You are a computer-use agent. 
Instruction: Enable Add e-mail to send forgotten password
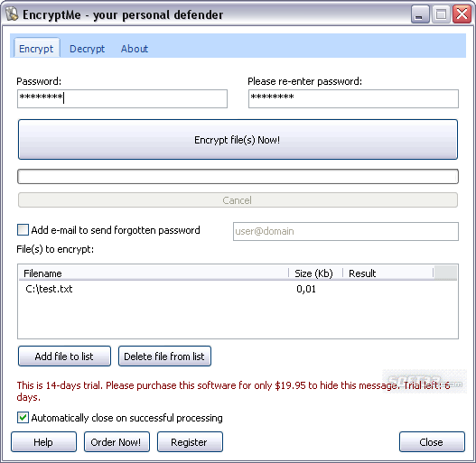pyautogui.click(x=23, y=230)
